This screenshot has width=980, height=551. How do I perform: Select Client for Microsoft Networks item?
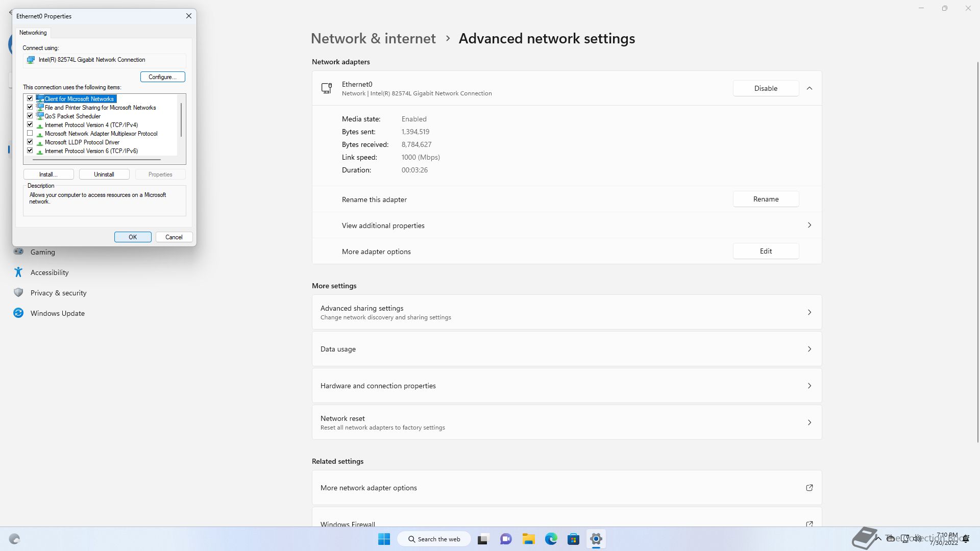pos(79,99)
